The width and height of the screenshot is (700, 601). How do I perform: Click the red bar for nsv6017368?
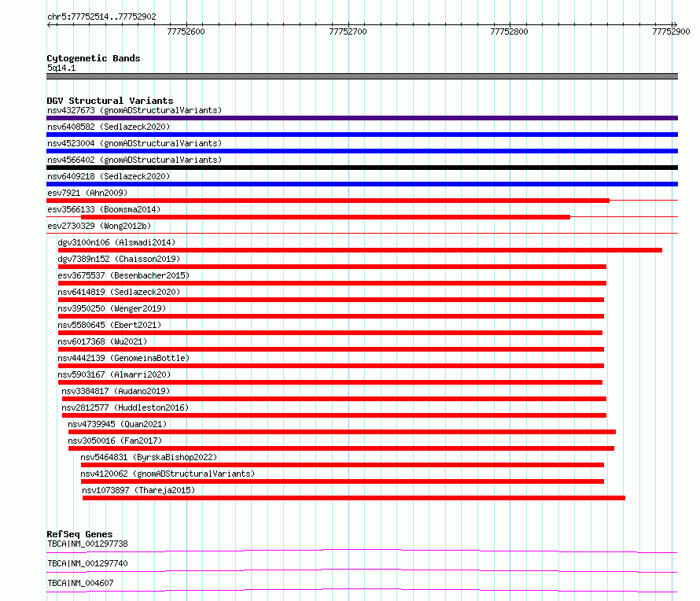[x=331, y=349]
